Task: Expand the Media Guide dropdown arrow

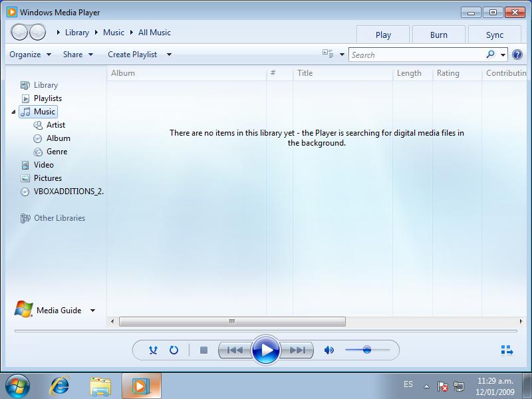Action: 92,311
